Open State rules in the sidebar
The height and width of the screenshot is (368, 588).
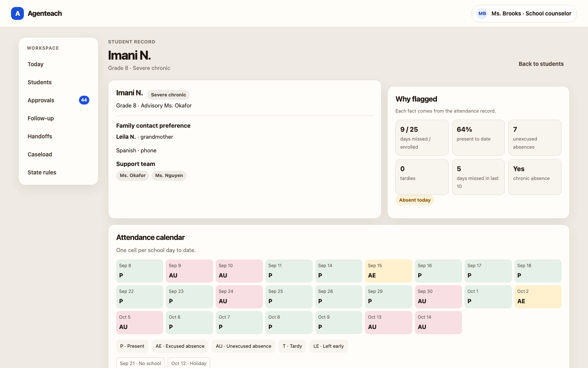pyautogui.click(x=58, y=173)
